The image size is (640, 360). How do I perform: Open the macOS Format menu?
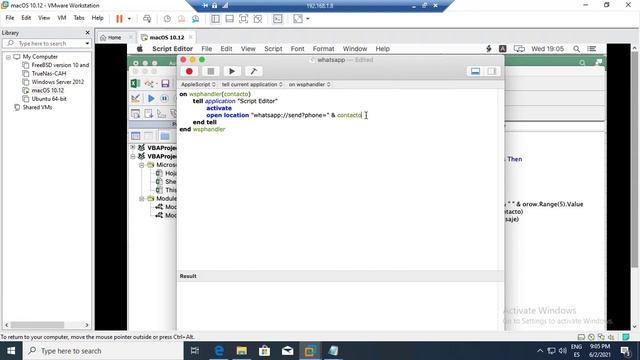click(323, 49)
